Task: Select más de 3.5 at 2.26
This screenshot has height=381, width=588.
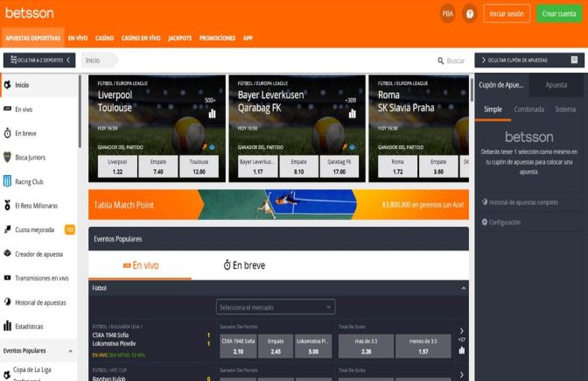Action: pyautogui.click(x=366, y=346)
